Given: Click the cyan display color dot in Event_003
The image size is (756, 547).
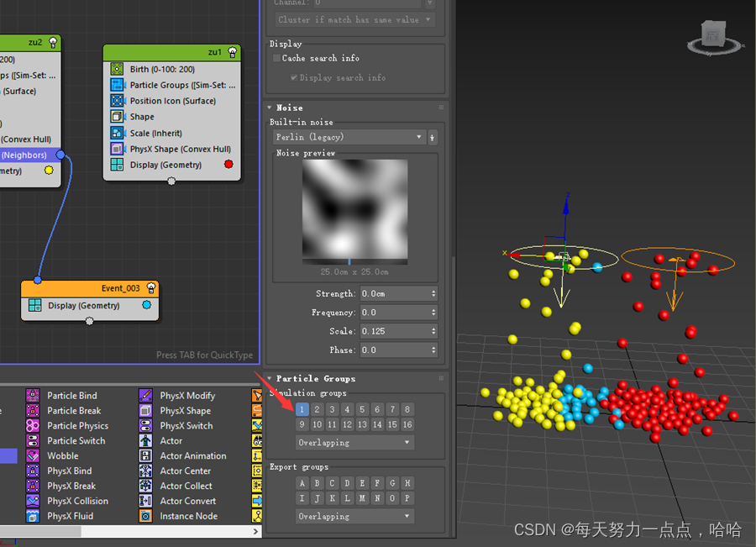Looking at the screenshot, I should [x=147, y=305].
